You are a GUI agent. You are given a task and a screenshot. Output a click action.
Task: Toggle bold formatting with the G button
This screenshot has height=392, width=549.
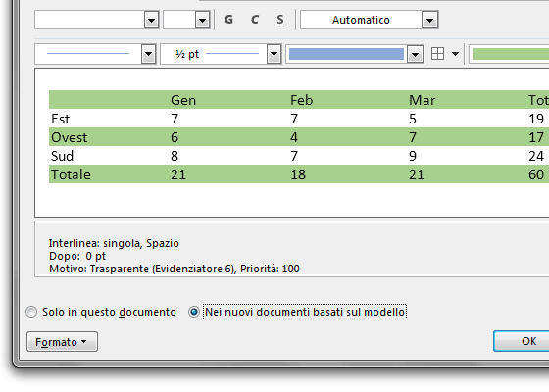point(228,20)
